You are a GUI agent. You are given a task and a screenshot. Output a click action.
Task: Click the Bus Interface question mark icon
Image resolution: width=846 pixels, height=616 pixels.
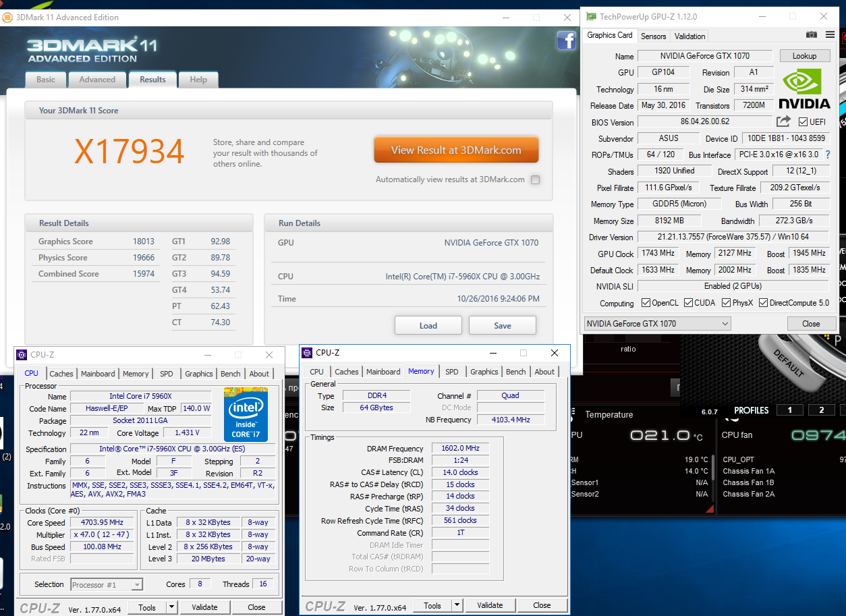point(828,155)
